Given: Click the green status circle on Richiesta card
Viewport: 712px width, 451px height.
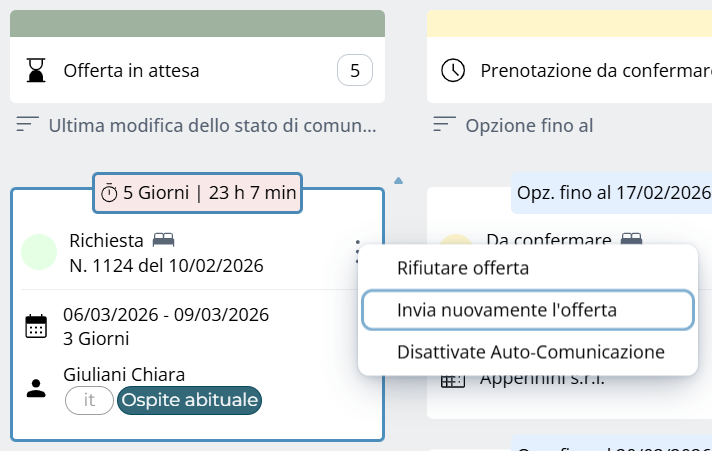Looking at the screenshot, I should (39, 252).
